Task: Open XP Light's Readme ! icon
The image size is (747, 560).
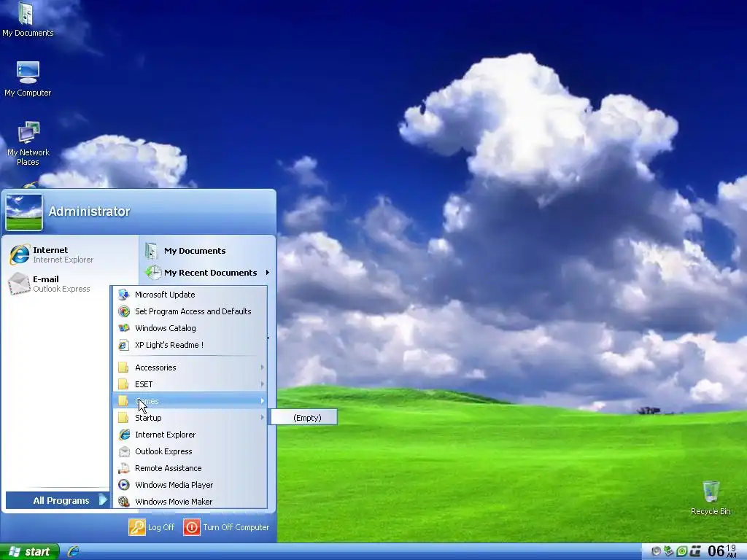Action: 124,345
